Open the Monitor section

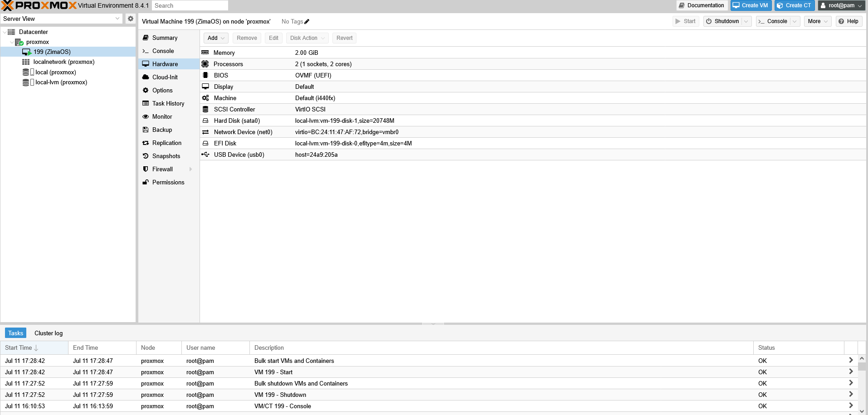[x=169, y=116]
